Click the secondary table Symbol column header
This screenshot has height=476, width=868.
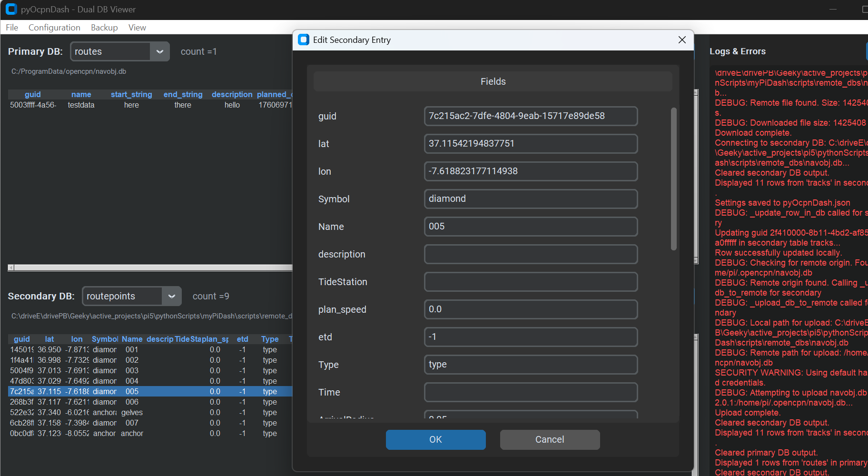105,339
